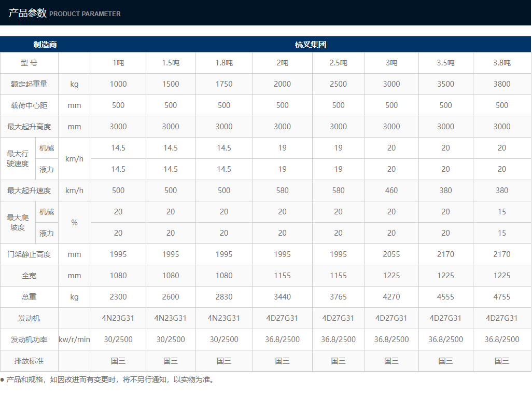Click the '最大爬坡度' row label

(x=18, y=223)
